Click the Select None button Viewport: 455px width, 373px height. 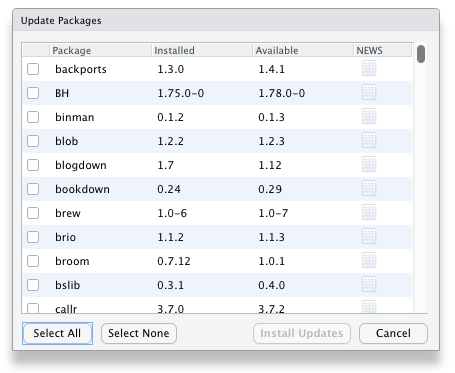pyautogui.click(x=139, y=333)
